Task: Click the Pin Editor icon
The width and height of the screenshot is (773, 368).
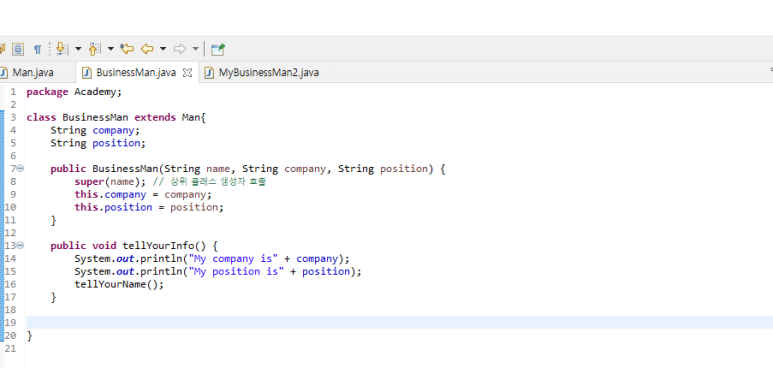Action: (217, 49)
